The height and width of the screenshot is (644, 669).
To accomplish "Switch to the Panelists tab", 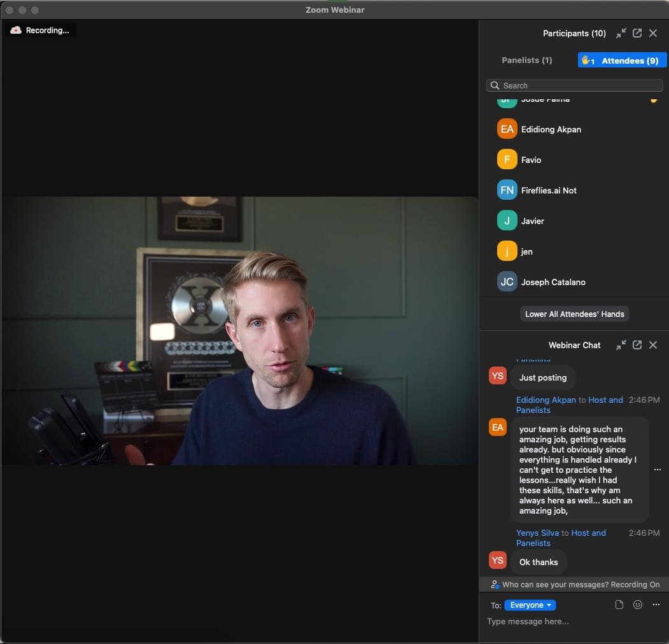I will (526, 60).
